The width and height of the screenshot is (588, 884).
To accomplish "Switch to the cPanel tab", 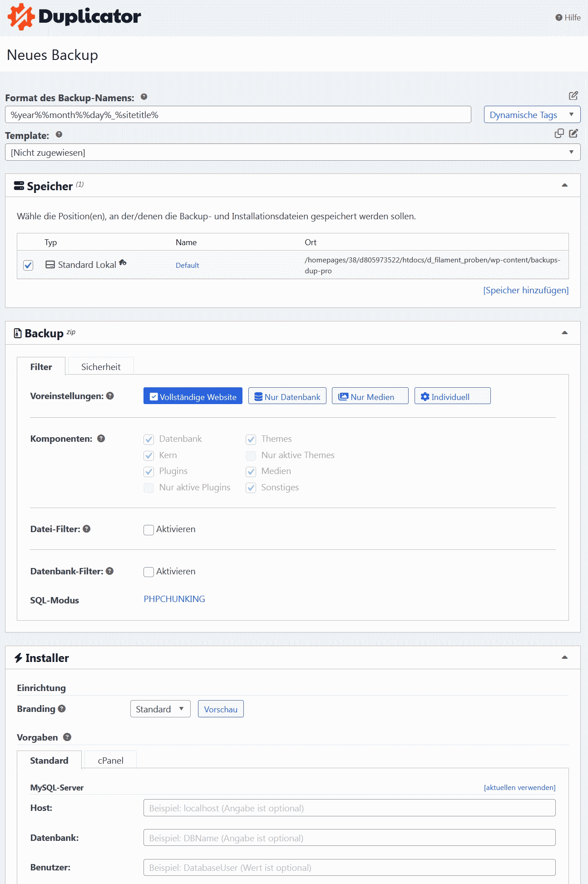I will pos(110,761).
